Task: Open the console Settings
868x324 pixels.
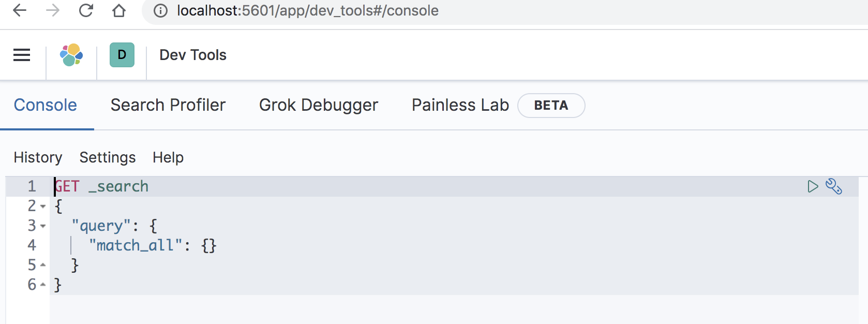Action: (x=108, y=157)
